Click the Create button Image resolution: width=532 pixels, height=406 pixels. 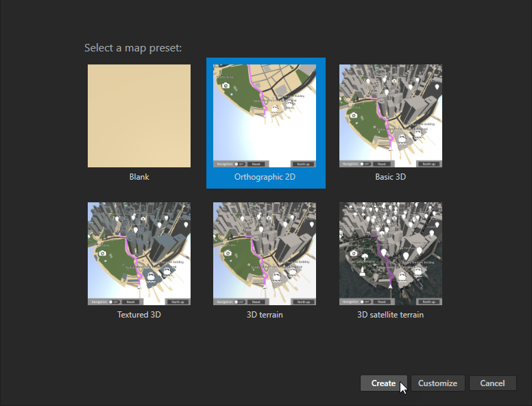pos(383,383)
